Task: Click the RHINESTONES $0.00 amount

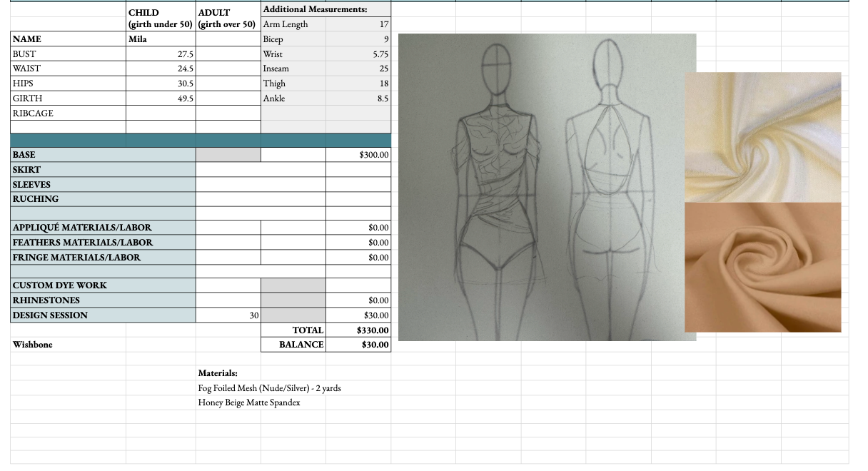Action: 358,300
